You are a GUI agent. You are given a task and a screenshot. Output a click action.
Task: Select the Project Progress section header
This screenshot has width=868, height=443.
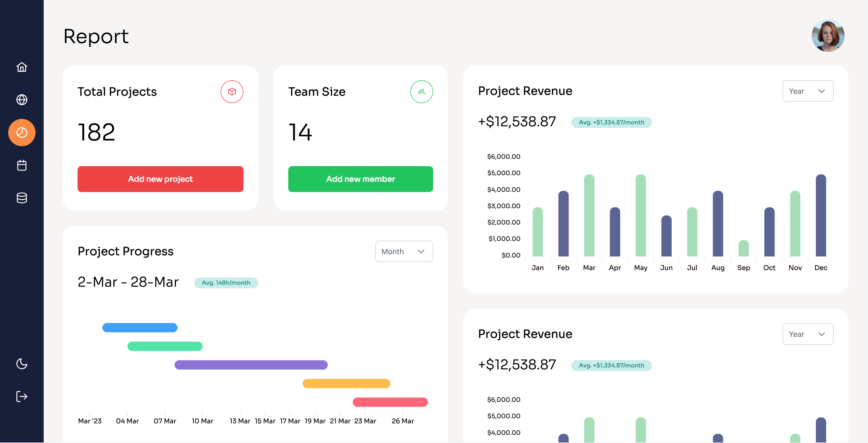(x=125, y=251)
